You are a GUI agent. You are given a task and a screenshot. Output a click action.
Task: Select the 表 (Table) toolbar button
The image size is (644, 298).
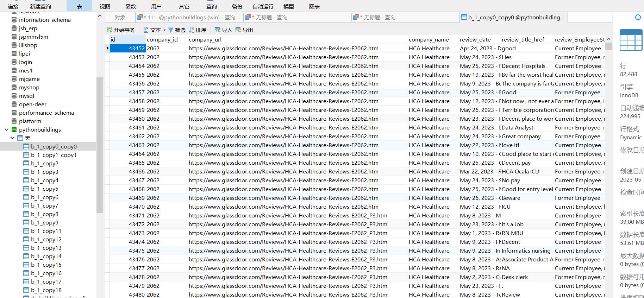tap(79, 6)
